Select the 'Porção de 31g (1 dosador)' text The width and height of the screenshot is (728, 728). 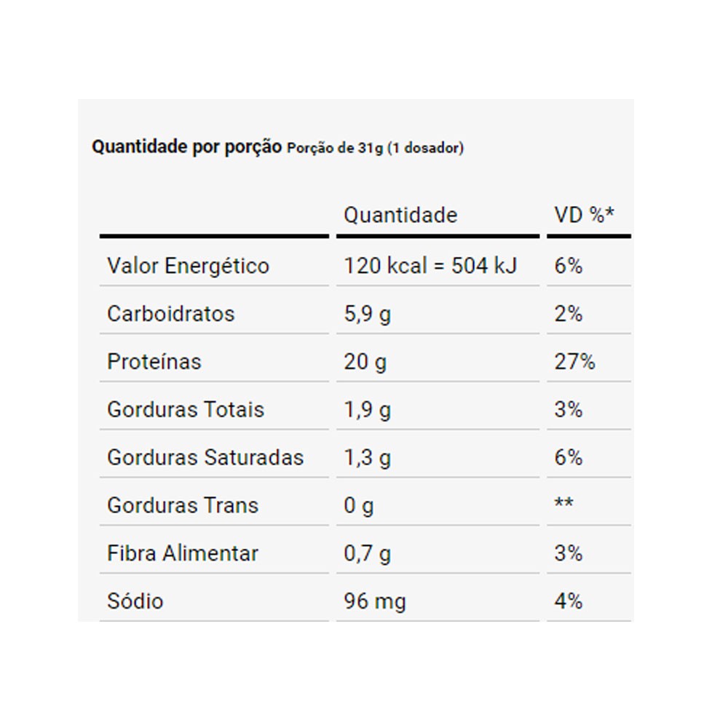coord(375,149)
